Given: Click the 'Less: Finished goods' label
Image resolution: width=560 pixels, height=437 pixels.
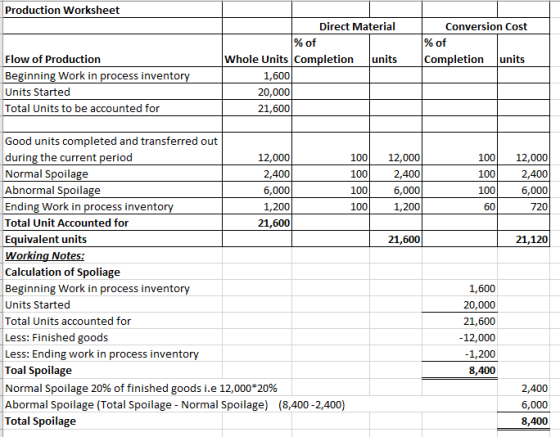Looking at the screenshot, I should click(56, 337).
